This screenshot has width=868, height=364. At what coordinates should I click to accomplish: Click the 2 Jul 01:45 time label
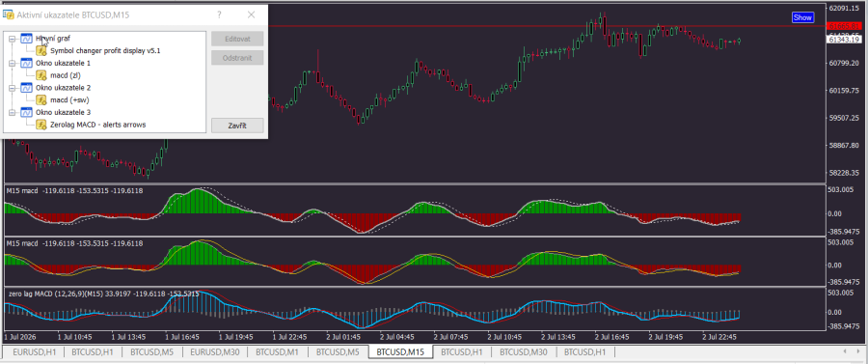pos(344,337)
